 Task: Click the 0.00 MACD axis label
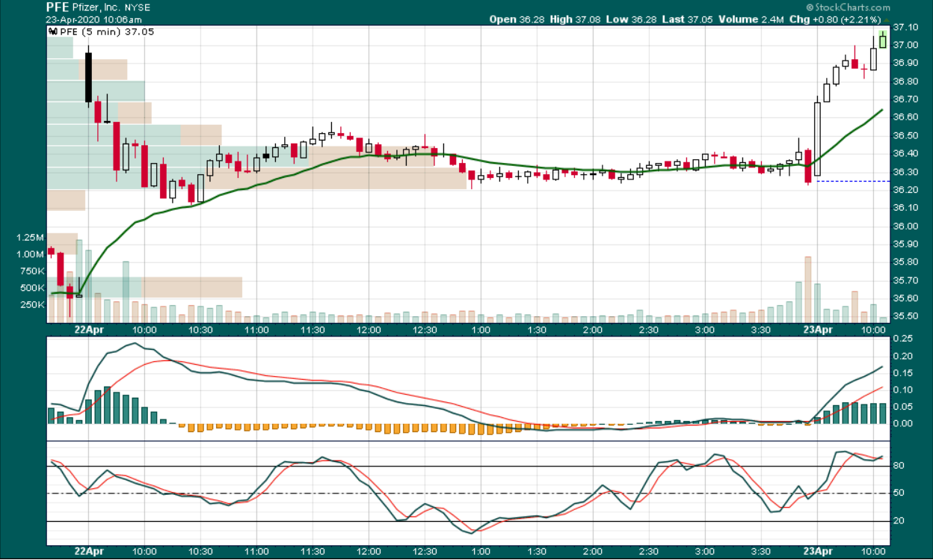click(903, 423)
